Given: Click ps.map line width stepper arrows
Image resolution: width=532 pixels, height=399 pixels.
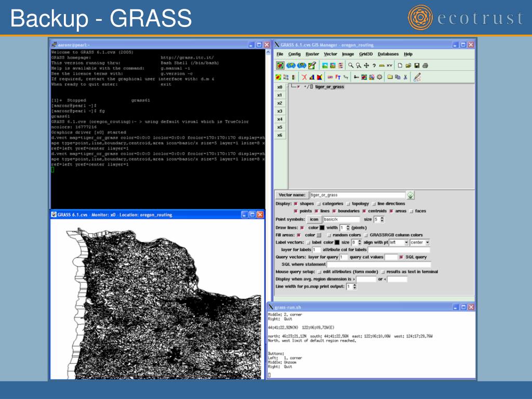Looking at the screenshot, I should click(354, 286).
